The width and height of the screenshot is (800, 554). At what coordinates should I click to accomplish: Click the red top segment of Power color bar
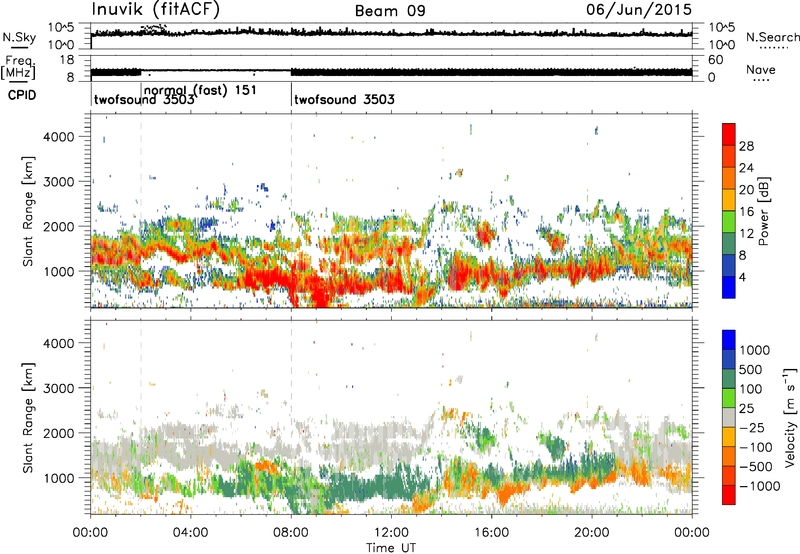729,135
